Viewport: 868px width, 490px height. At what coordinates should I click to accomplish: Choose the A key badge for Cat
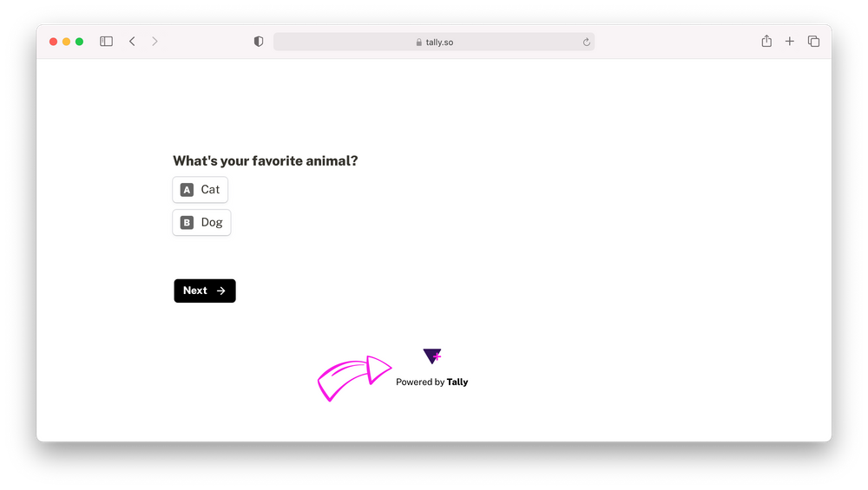pos(187,190)
